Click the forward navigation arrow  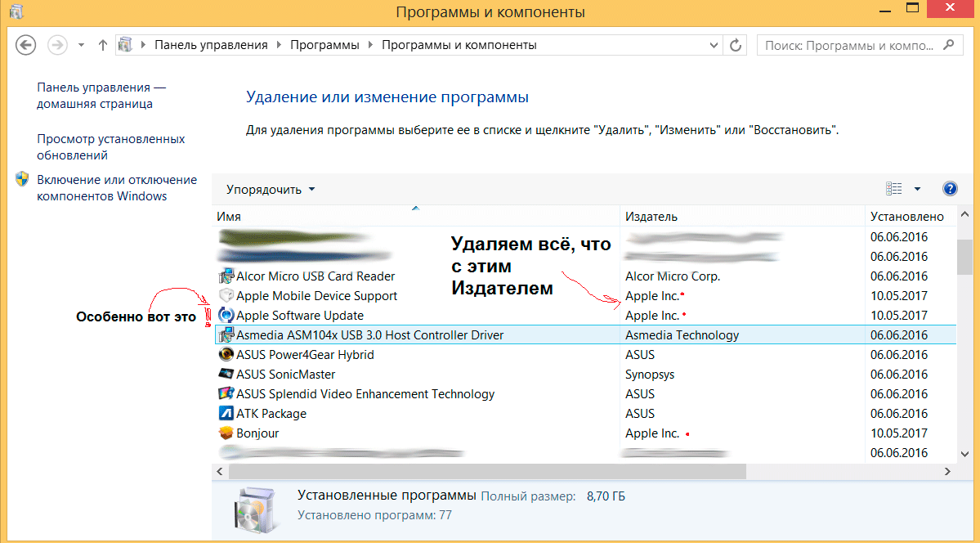click(57, 45)
